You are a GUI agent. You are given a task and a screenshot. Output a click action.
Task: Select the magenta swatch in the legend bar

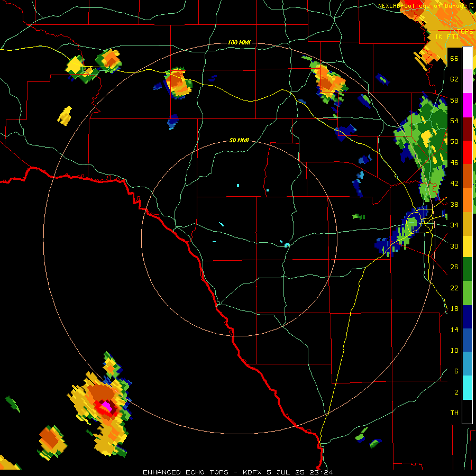pyautogui.click(x=467, y=105)
